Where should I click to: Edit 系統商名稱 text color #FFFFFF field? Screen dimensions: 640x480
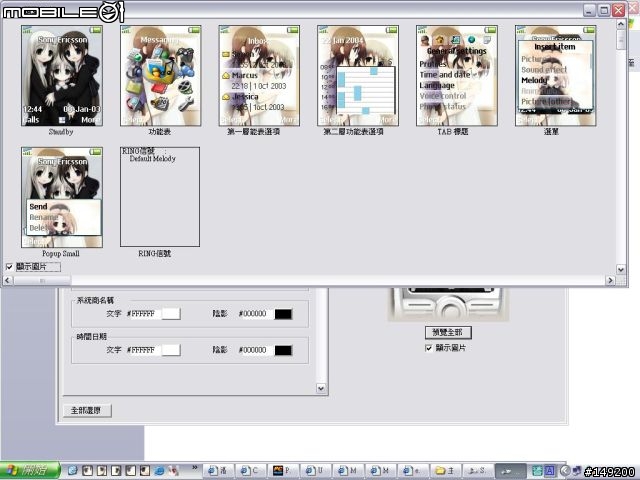point(143,313)
